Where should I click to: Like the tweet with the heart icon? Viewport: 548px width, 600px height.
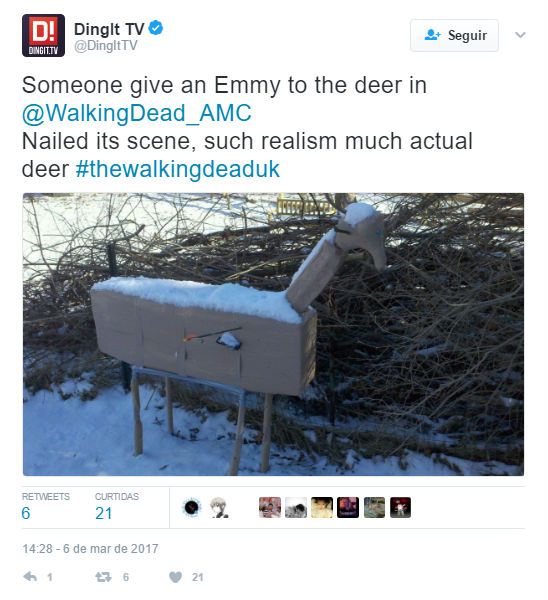coord(176,577)
